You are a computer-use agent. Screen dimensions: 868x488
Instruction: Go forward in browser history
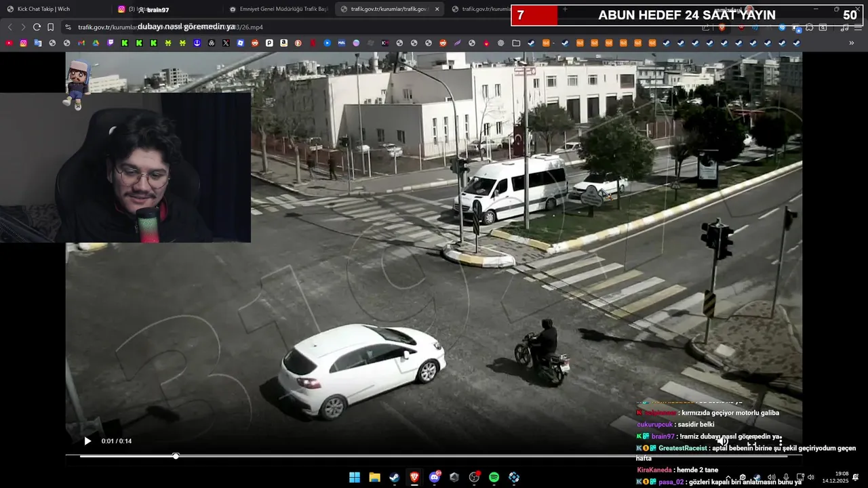pyautogui.click(x=23, y=27)
